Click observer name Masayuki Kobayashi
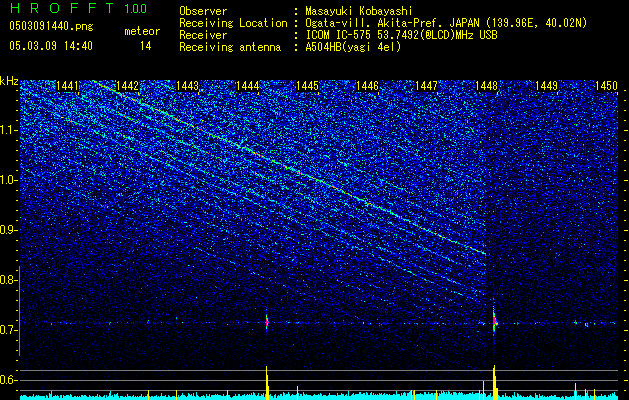Screen dimensions: 629x400 [359, 11]
